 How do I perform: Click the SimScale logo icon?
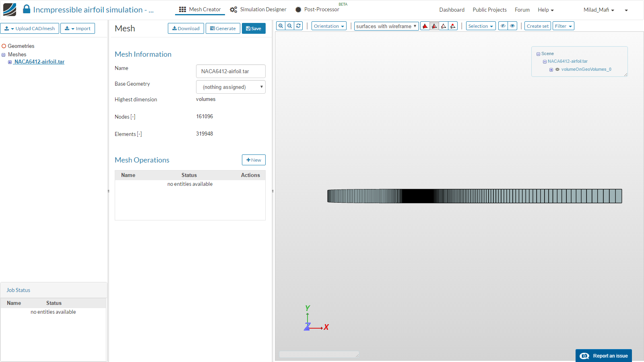[10, 10]
